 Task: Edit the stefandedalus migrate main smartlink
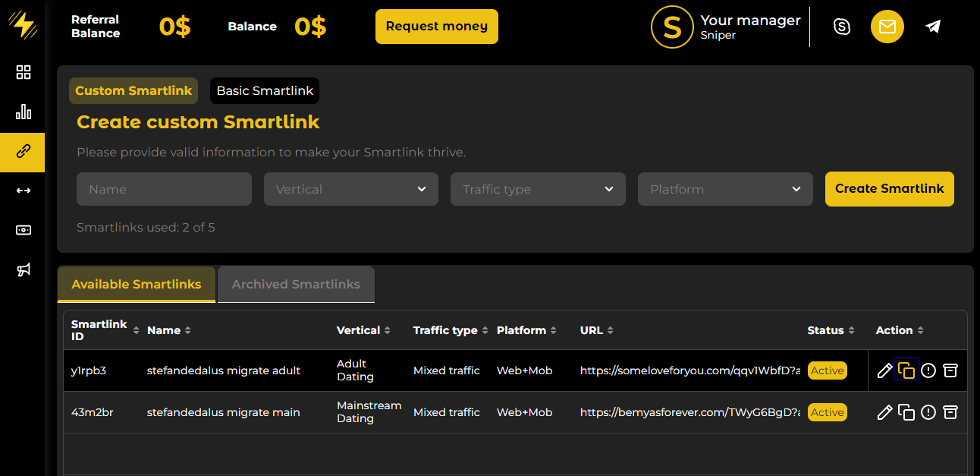point(884,412)
